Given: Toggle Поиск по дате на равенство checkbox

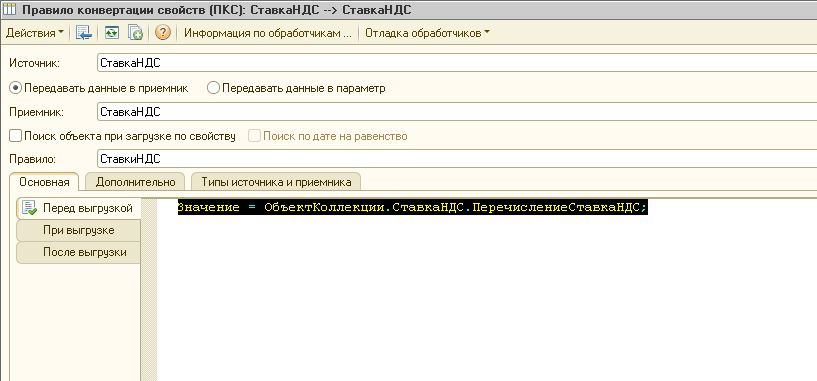Looking at the screenshot, I should point(328,136).
